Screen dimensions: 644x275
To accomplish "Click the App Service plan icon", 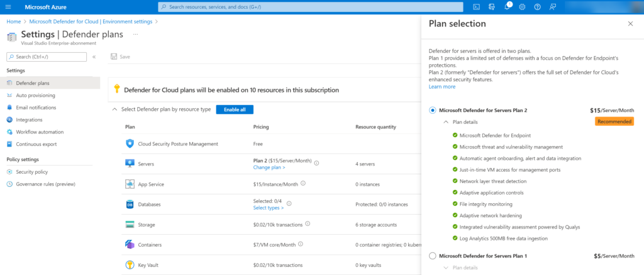I will (130, 184).
